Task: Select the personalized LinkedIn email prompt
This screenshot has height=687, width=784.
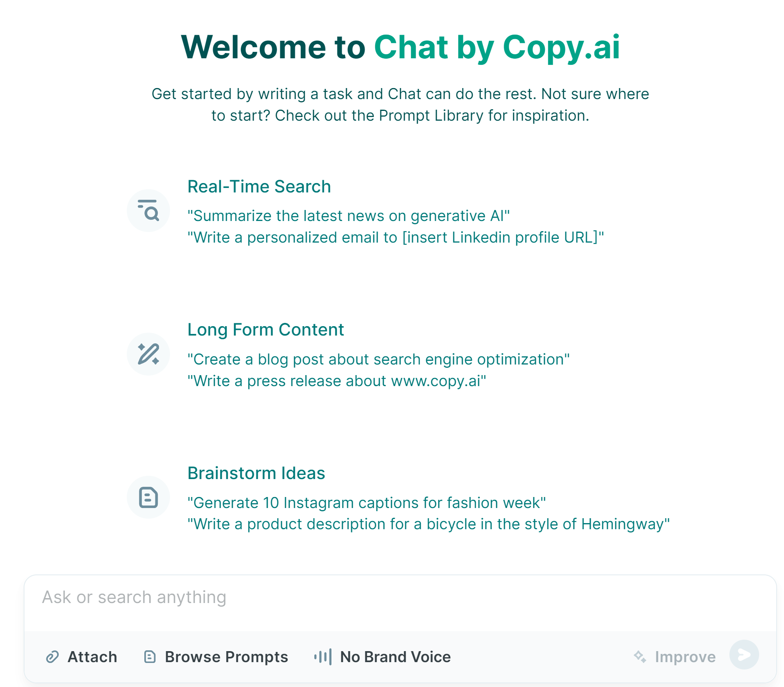Action: tap(395, 238)
